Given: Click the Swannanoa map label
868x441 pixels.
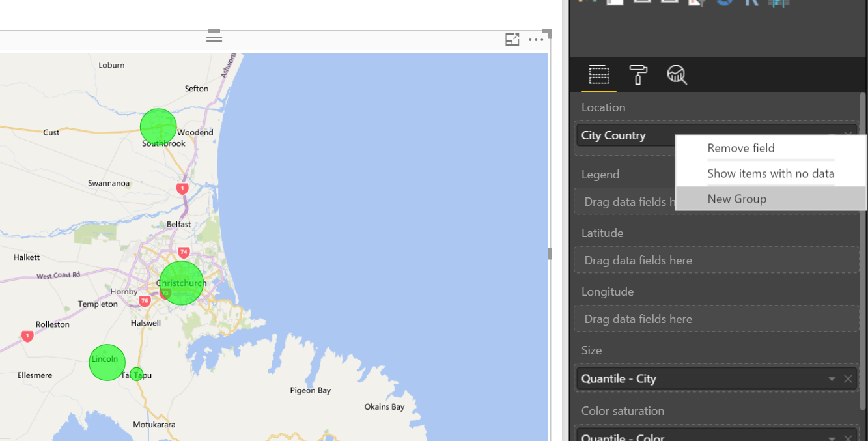Looking at the screenshot, I should tap(109, 183).
